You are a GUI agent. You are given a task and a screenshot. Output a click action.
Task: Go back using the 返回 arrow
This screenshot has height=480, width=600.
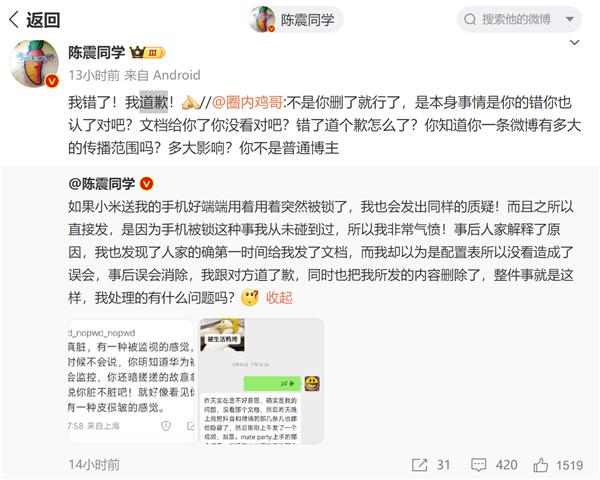(14, 20)
